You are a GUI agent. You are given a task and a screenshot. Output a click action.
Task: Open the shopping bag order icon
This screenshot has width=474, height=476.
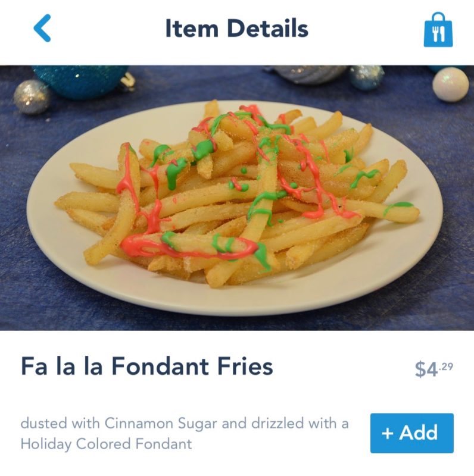(438, 30)
